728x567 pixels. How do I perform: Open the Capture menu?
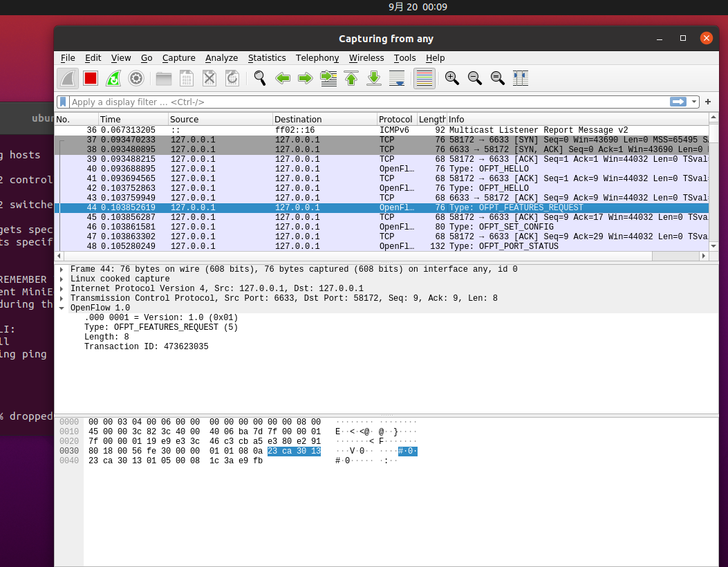click(179, 57)
